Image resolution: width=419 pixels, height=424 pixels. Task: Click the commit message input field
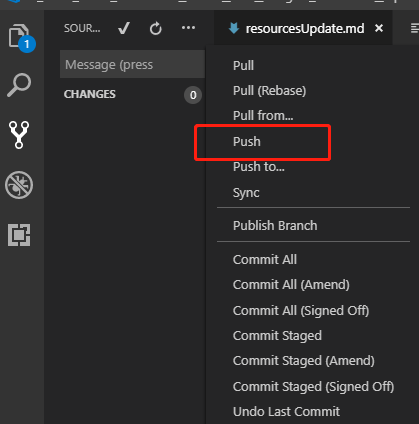(x=132, y=64)
